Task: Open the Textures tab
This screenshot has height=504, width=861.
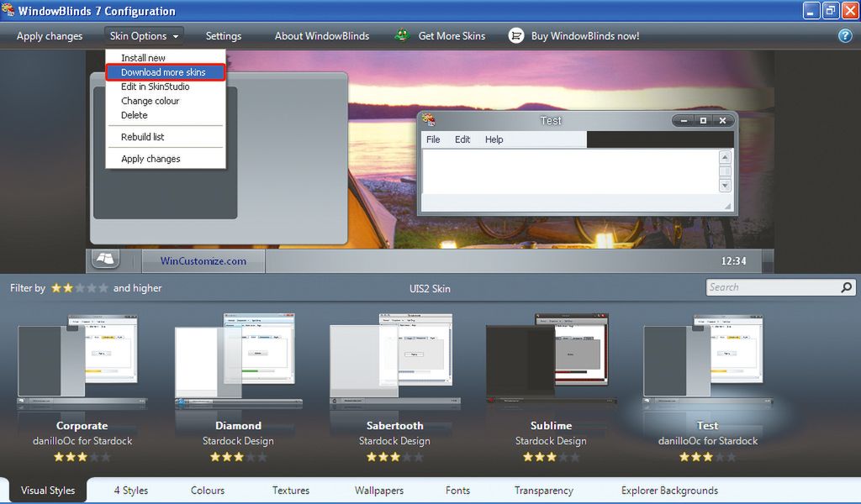Action: 290,491
